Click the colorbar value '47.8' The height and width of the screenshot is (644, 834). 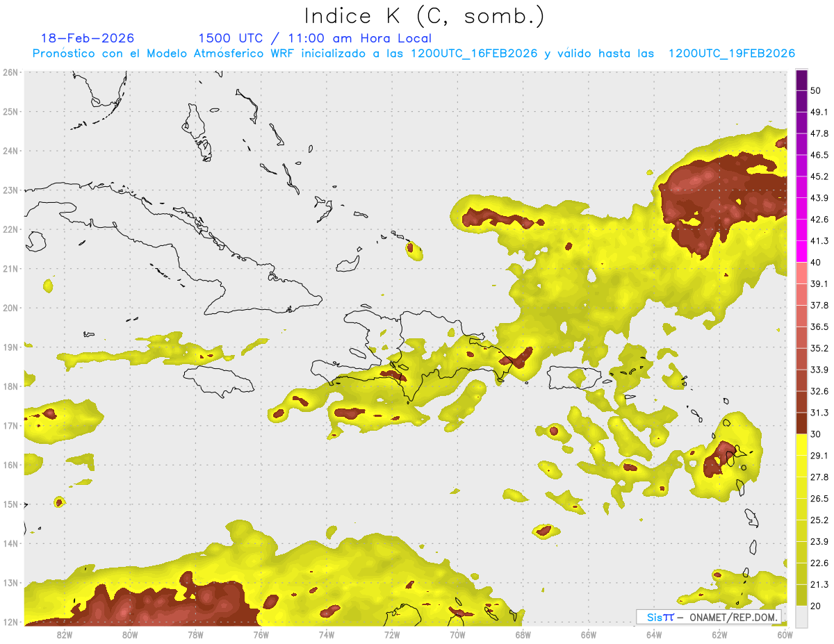pyautogui.click(x=819, y=133)
